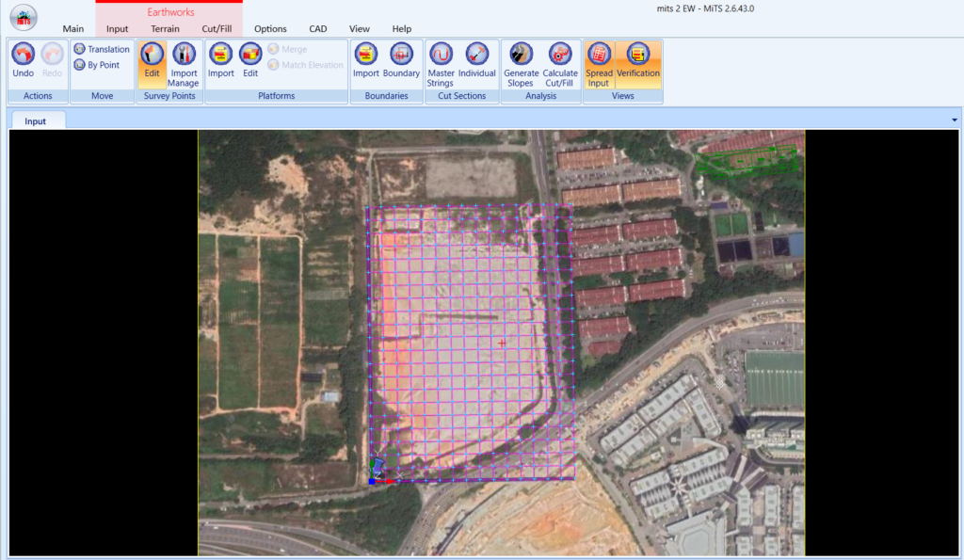Click the MiTS application logo button
This screenshot has height=560, width=964.
24,17
